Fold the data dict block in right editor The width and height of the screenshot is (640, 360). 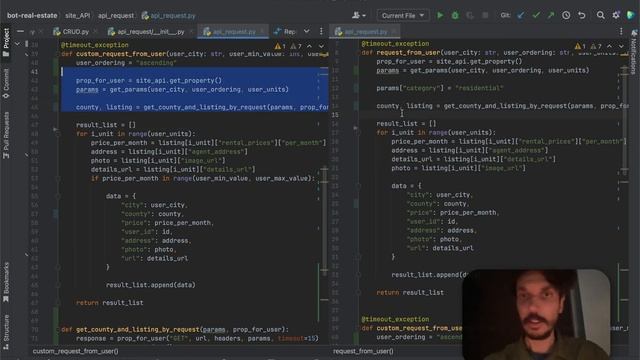coord(358,186)
